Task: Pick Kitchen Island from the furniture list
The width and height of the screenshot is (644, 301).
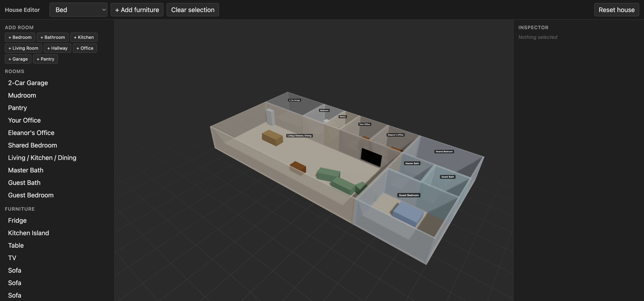Action: (x=29, y=233)
